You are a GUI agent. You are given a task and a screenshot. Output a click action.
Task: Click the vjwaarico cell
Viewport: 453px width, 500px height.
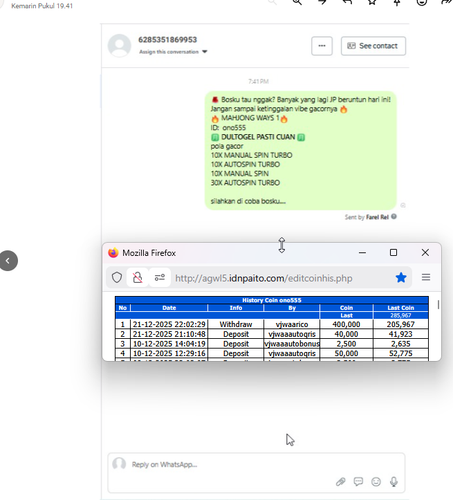pos(292,324)
